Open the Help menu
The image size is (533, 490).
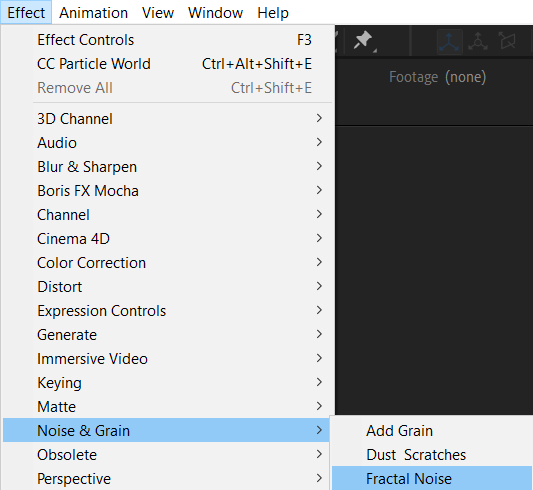(x=273, y=13)
